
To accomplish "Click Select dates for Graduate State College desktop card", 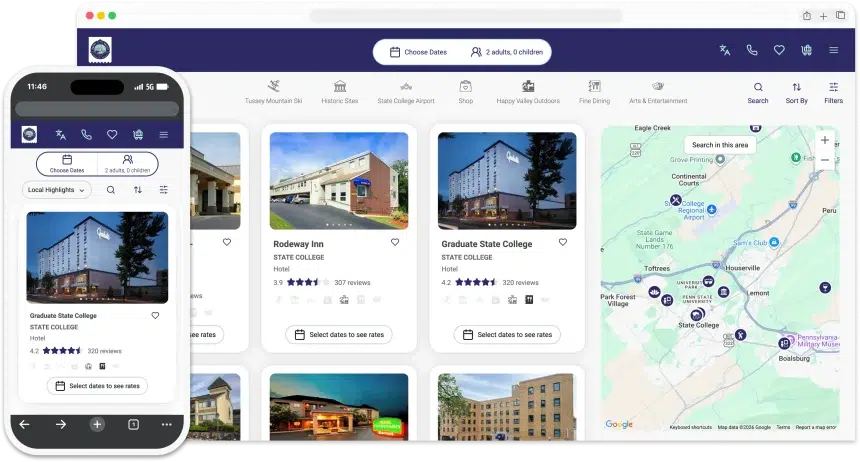I will [x=507, y=335].
